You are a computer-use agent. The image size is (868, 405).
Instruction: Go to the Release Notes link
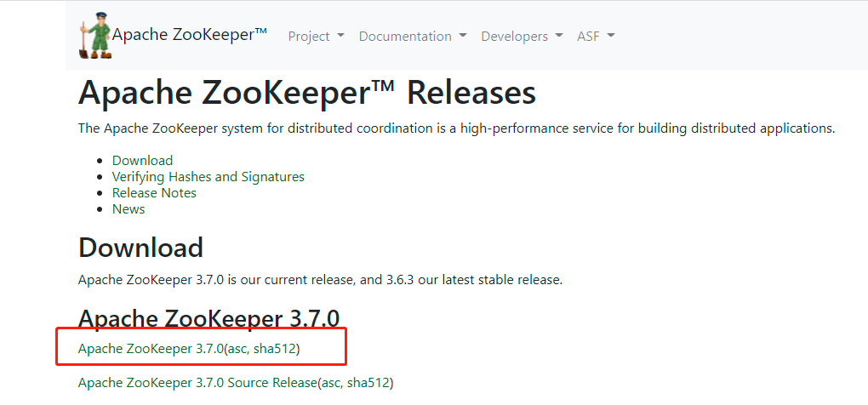point(154,192)
